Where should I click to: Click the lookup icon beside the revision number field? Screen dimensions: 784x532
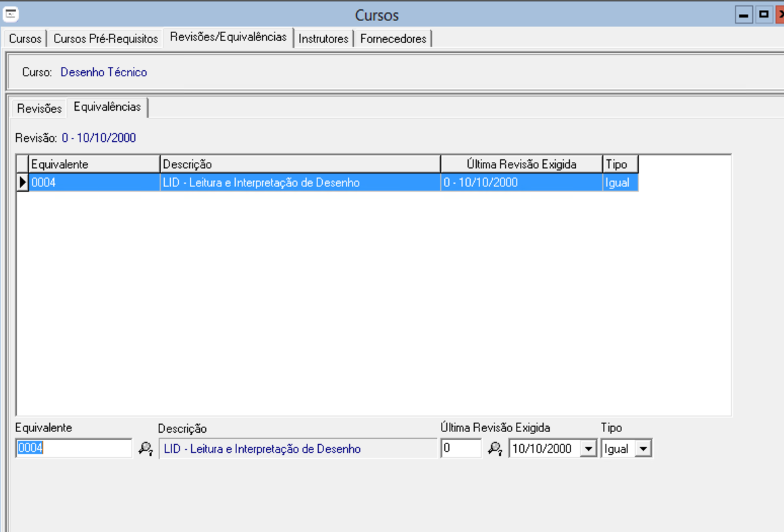click(x=495, y=449)
